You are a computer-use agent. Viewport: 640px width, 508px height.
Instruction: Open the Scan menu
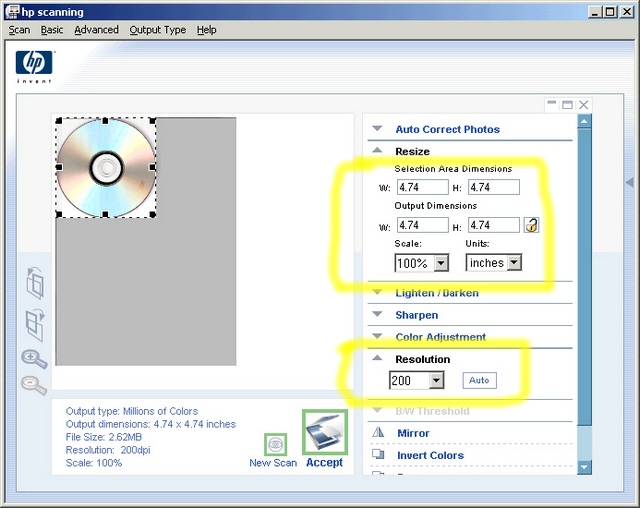19,30
